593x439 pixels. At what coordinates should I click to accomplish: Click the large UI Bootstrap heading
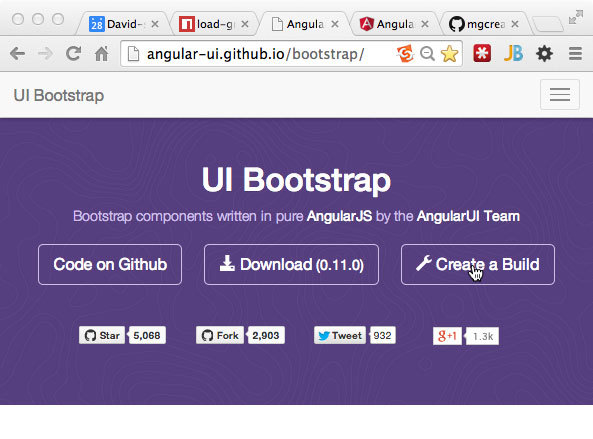[x=296, y=180]
